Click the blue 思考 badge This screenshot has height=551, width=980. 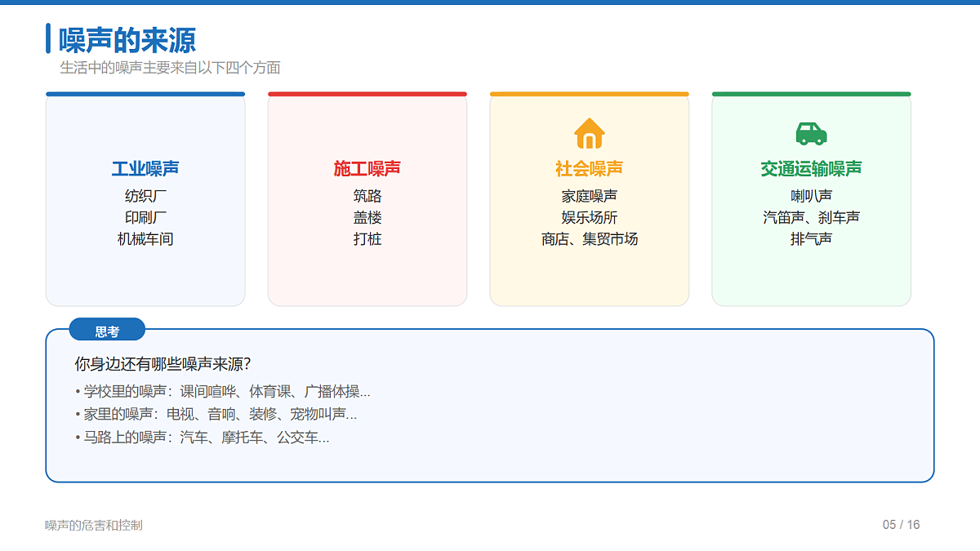107,331
